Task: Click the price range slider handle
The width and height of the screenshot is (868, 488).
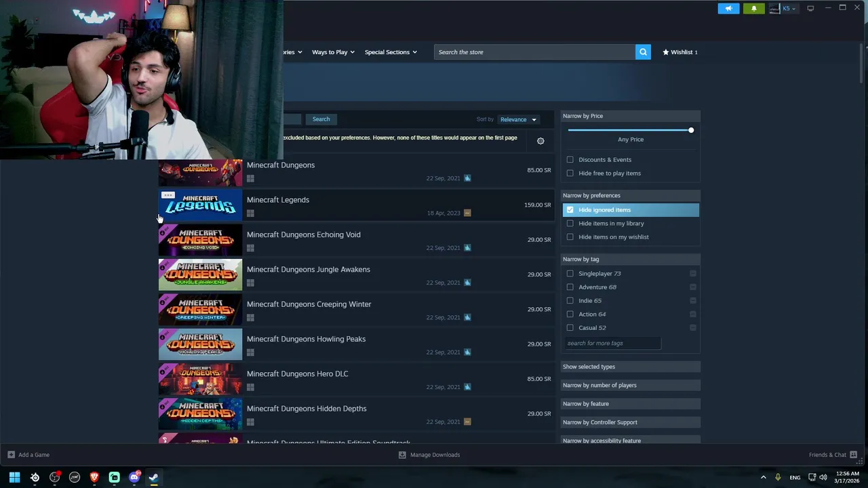Action: click(x=691, y=130)
